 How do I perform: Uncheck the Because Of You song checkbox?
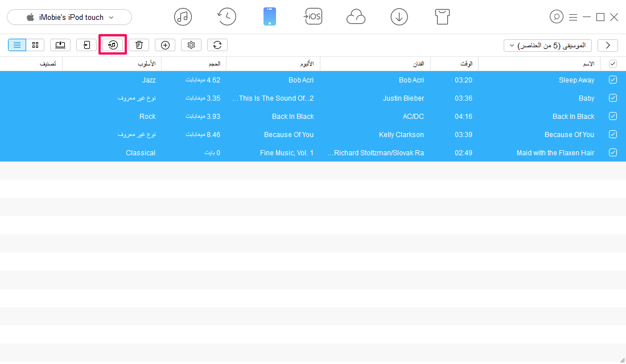tap(613, 134)
